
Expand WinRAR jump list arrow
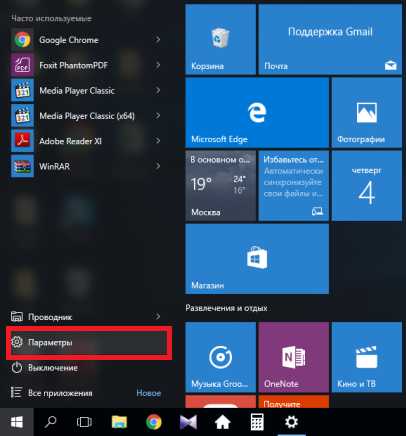pos(158,166)
